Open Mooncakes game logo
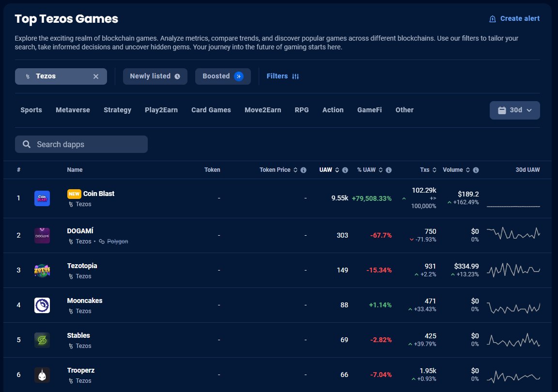Image resolution: width=558 pixels, height=392 pixels. (x=42, y=305)
